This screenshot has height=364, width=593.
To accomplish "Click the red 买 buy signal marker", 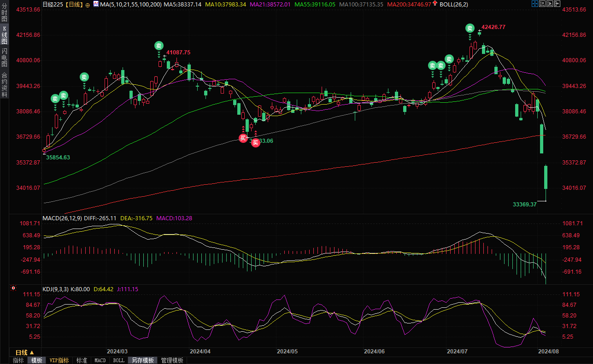I will (x=243, y=138).
